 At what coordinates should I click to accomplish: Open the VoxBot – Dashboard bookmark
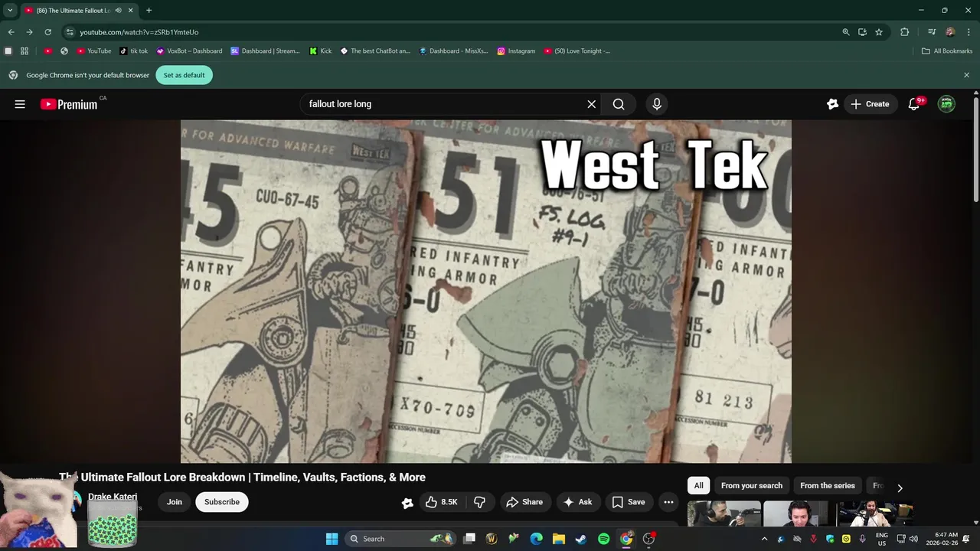click(x=189, y=51)
